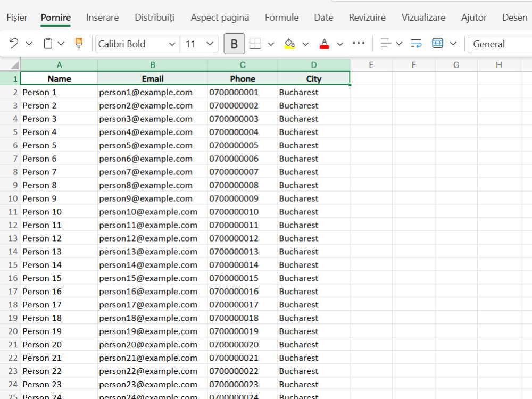The height and width of the screenshot is (399, 532).
Task: Select row 10 header
Action: (11, 198)
